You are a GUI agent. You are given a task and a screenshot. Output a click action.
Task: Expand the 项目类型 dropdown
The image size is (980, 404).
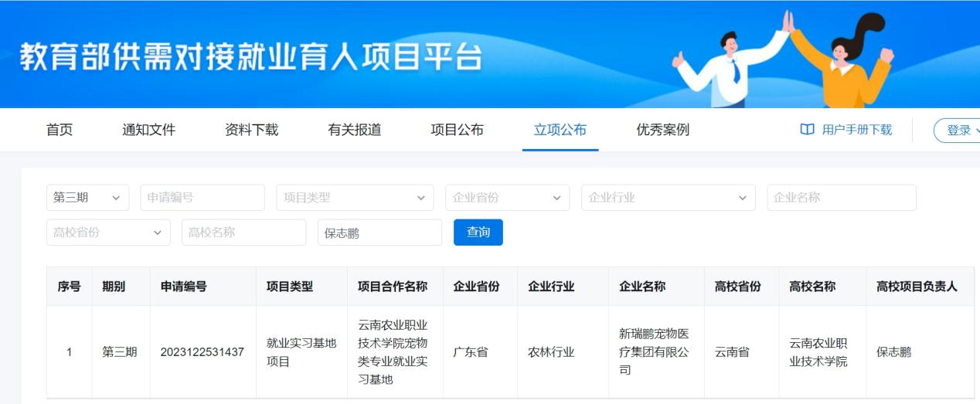pyautogui.click(x=355, y=198)
